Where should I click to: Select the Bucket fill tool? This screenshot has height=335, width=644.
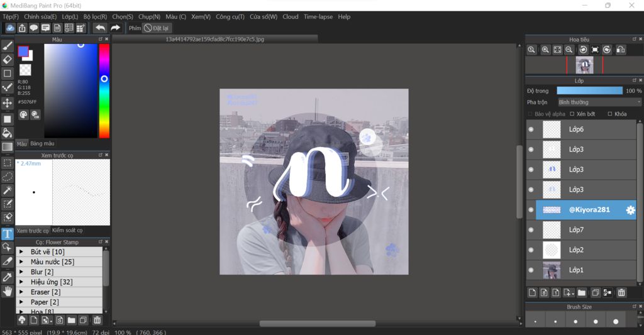click(8, 132)
